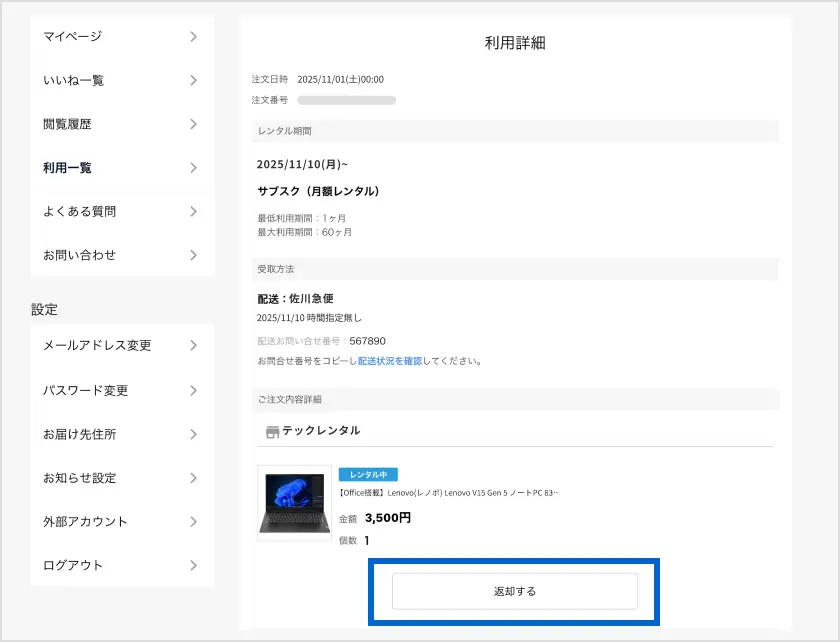The image size is (840, 642).
Task: Click the shop icon beside テックレンタル
Action: click(x=273, y=432)
